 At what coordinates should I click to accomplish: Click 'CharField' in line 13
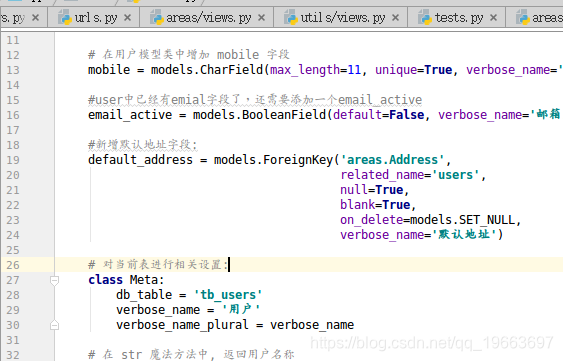232,70
